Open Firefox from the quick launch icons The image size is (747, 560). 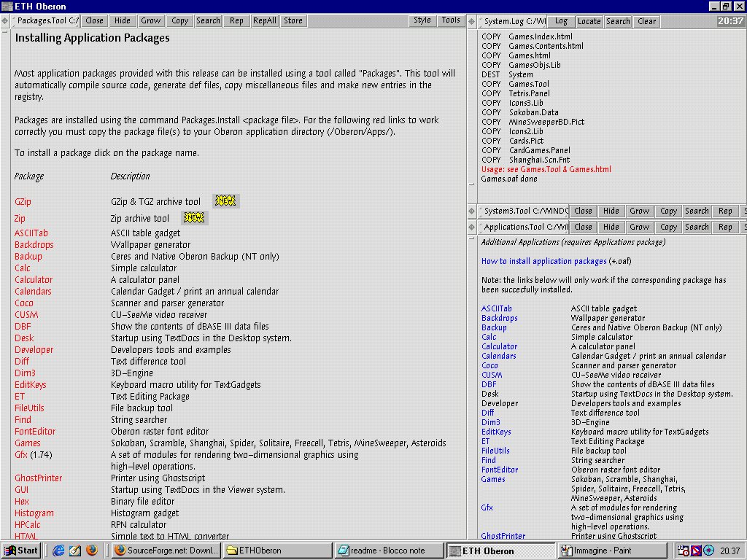(x=91, y=551)
